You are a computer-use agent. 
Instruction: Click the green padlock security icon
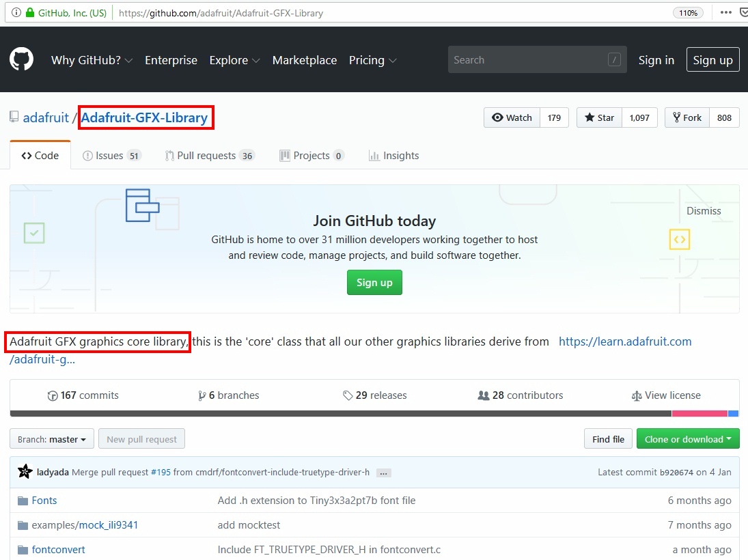pos(30,12)
